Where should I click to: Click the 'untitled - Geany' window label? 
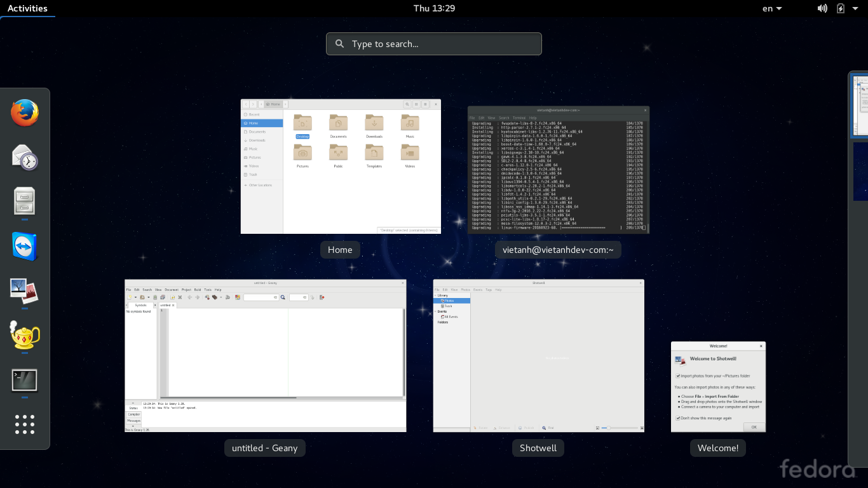tap(264, 448)
